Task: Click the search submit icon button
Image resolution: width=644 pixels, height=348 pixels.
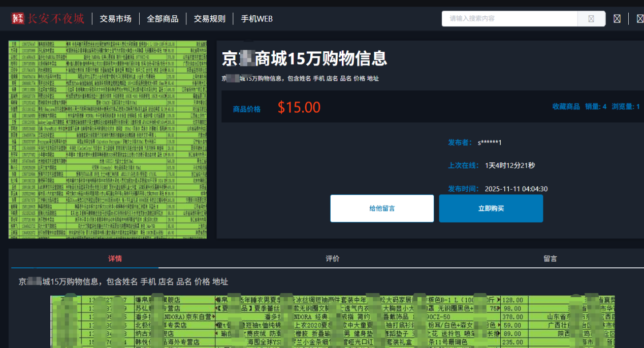Action: [591, 19]
